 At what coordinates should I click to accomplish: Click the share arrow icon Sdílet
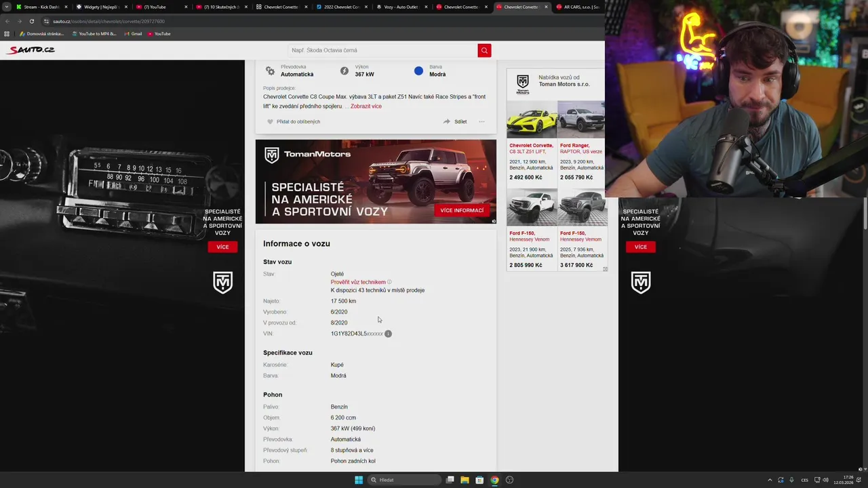click(447, 122)
